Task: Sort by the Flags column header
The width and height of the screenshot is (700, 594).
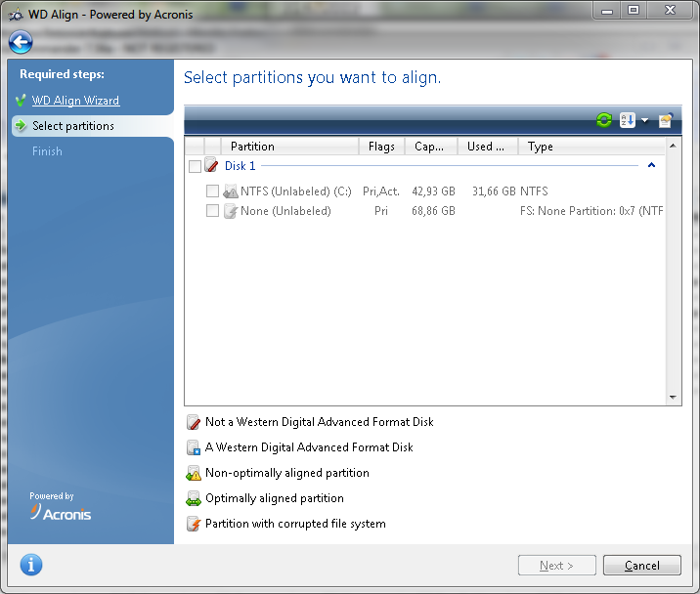Action: tap(381, 147)
